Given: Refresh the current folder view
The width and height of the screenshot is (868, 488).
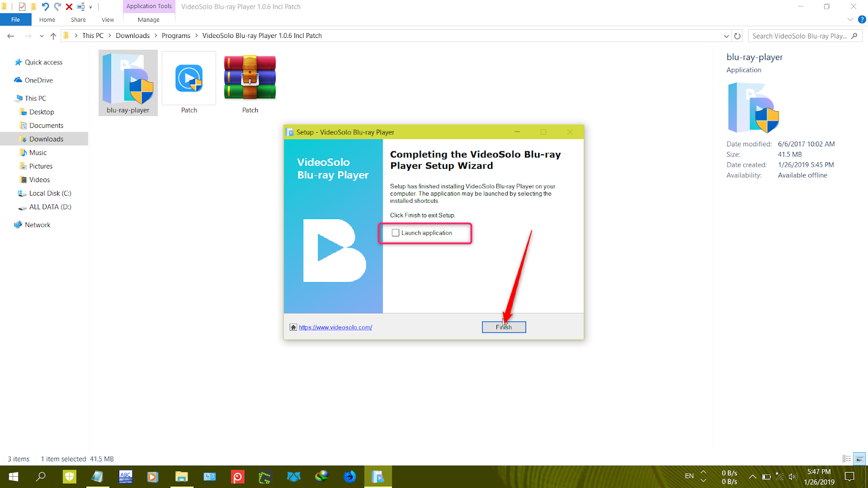Looking at the screenshot, I should tap(737, 36).
